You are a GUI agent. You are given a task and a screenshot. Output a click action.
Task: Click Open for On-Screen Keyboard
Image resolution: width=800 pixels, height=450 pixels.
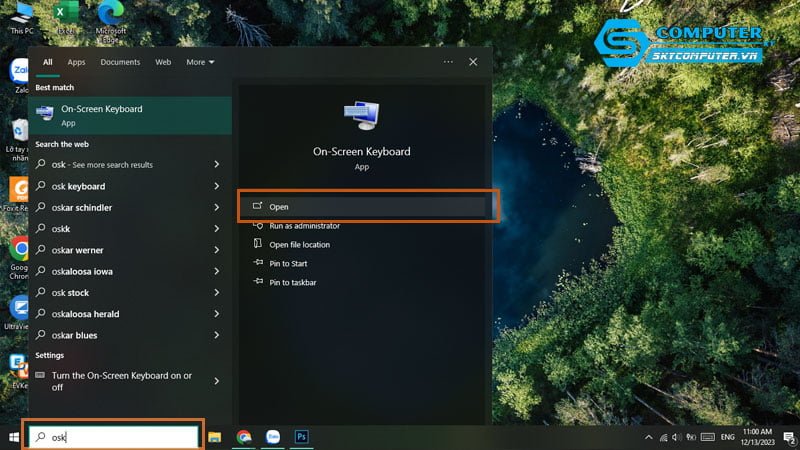(x=362, y=207)
